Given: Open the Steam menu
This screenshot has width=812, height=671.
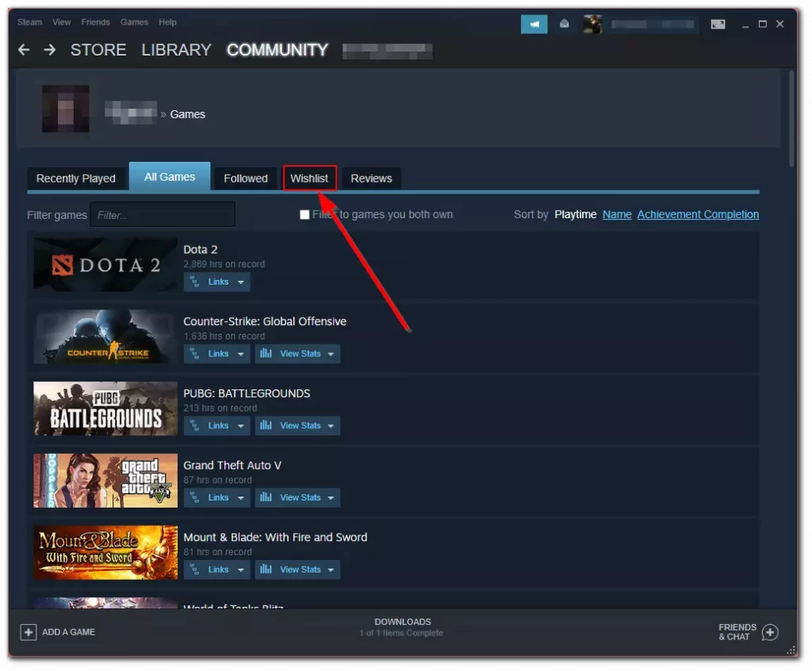Looking at the screenshot, I should pos(29,22).
